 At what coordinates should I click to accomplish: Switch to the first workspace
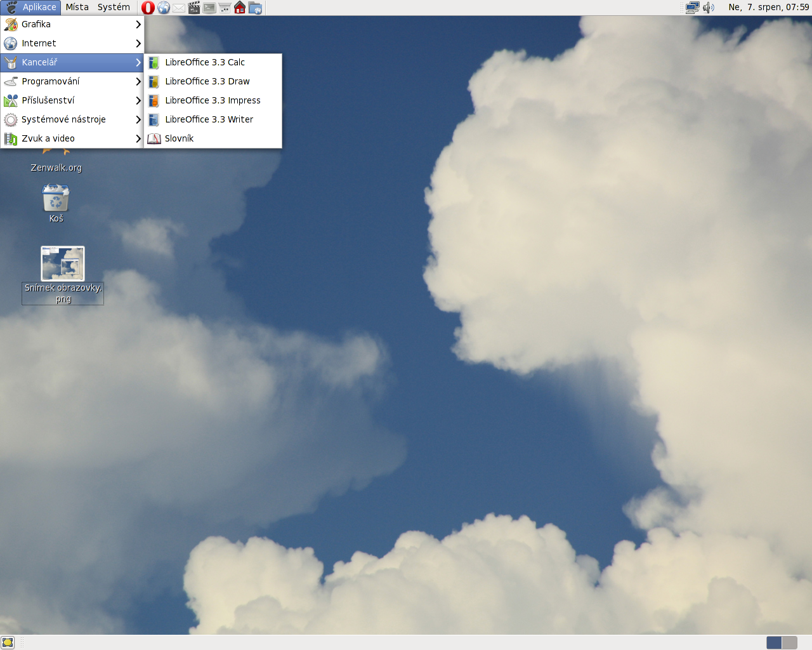(774, 642)
